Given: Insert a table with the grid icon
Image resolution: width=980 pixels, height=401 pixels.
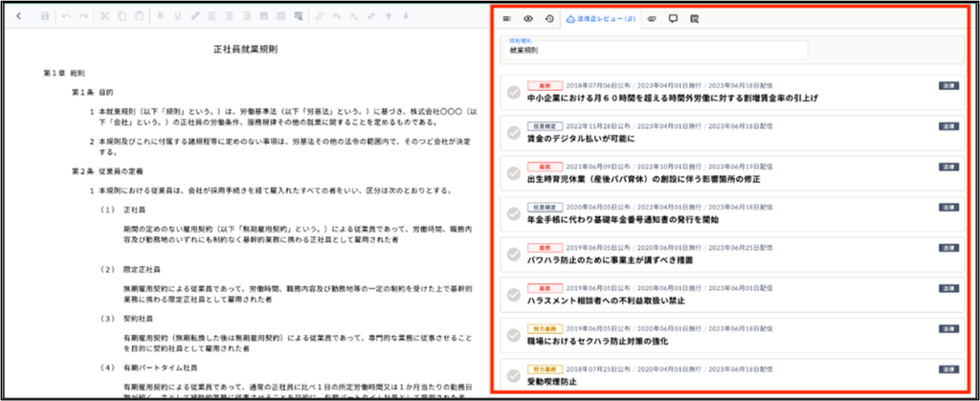Looking at the screenshot, I should (x=280, y=16).
